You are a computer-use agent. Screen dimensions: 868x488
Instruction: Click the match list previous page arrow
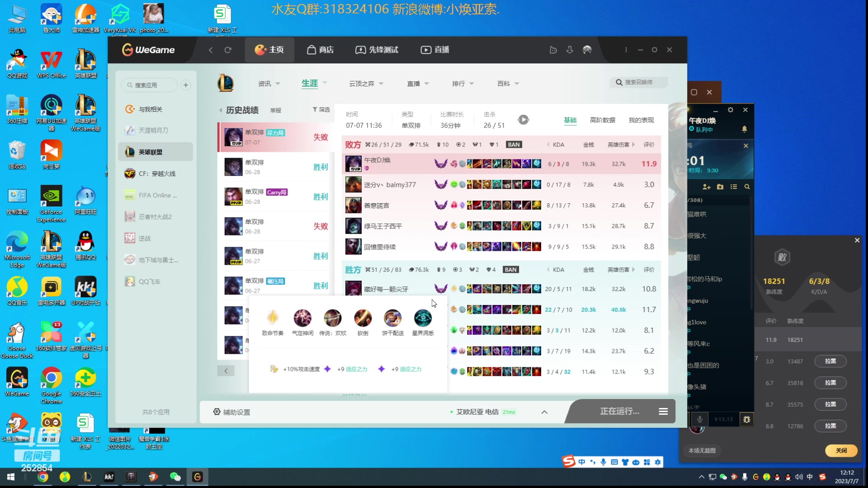click(x=226, y=371)
